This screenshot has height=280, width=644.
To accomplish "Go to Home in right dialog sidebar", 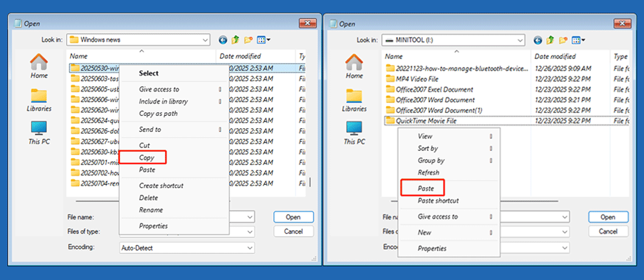I will (x=354, y=66).
